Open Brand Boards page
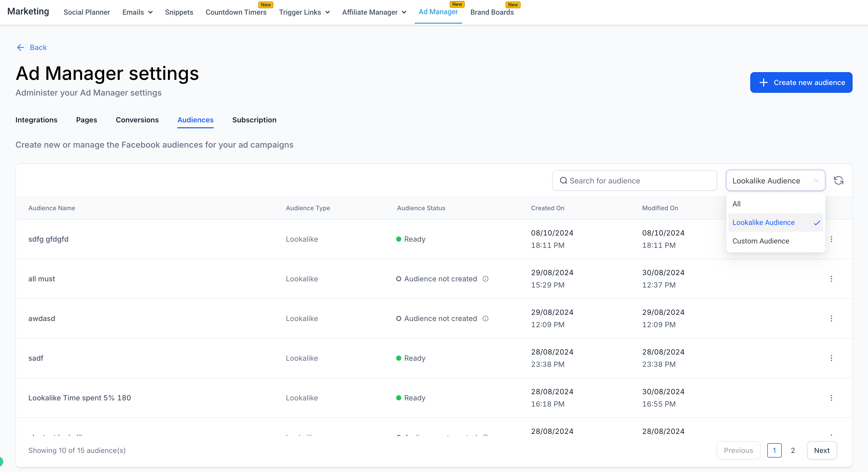This screenshot has width=868, height=472. pos(492,12)
